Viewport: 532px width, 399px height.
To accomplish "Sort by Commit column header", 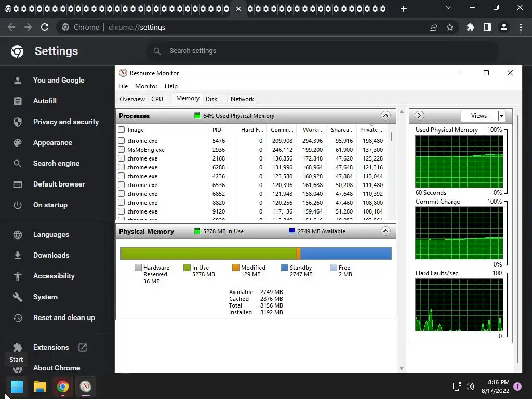I will click(x=282, y=130).
